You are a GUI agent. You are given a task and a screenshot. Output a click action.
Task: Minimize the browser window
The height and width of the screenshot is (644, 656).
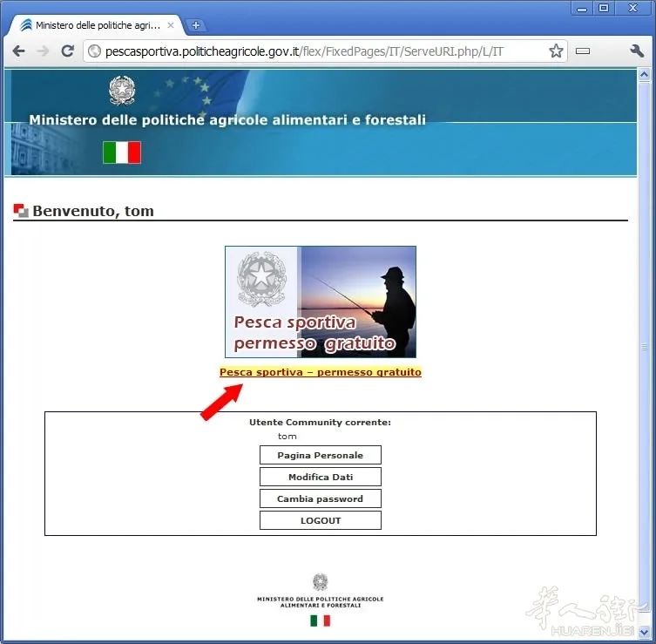coord(582,9)
